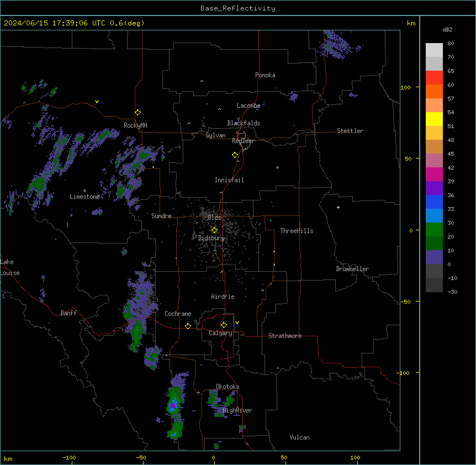Viewport: 476px width, 465px height.
Task: Select the white plus marker north of Drumheller
Action: [338, 207]
